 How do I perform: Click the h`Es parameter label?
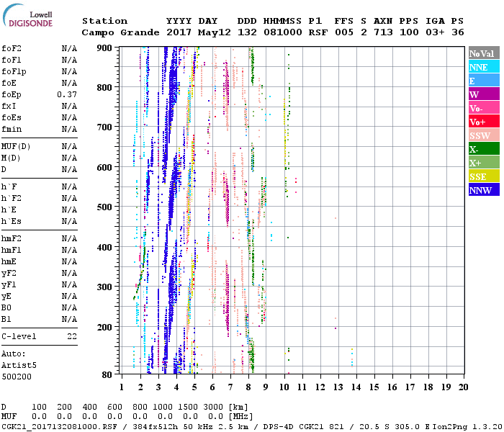click(12, 222)
